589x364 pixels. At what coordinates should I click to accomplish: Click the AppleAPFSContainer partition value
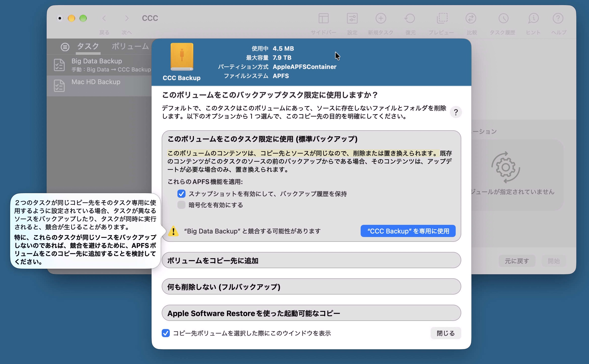click(x=304, y=67)
